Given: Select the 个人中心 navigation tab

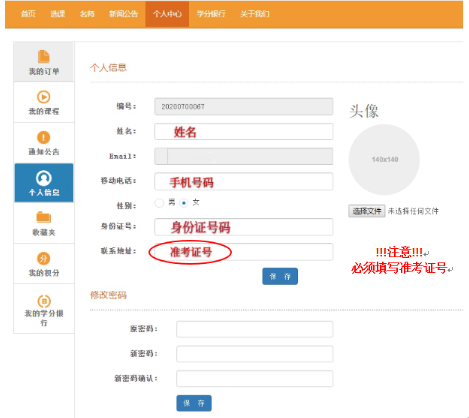Looking at the screenshot, I should click(167, 14).
